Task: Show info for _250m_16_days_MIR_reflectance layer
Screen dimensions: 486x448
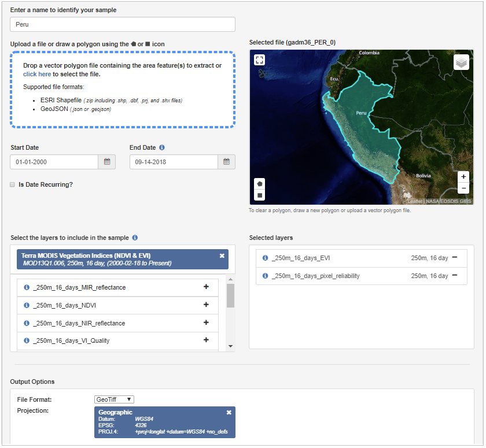Action: click(27, 287)
